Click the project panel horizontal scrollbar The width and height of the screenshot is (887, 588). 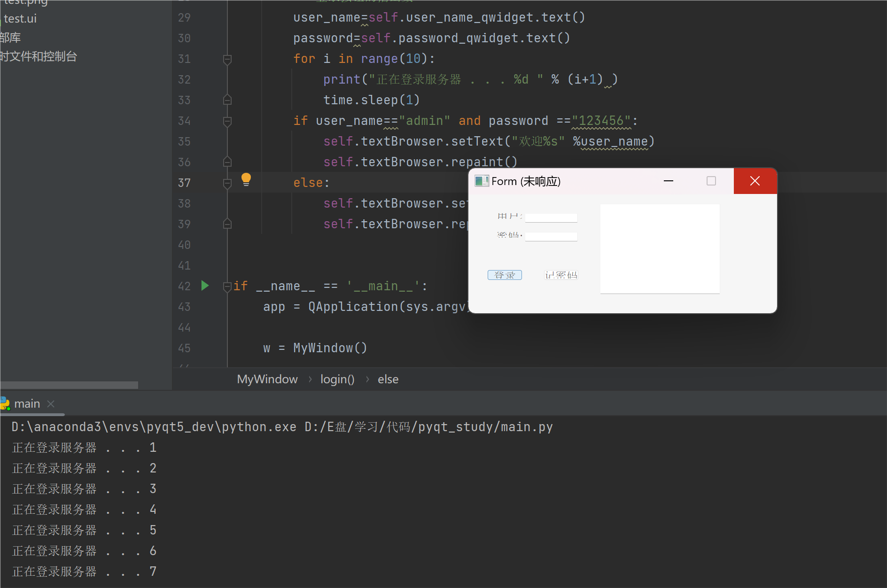pos(69,385)
